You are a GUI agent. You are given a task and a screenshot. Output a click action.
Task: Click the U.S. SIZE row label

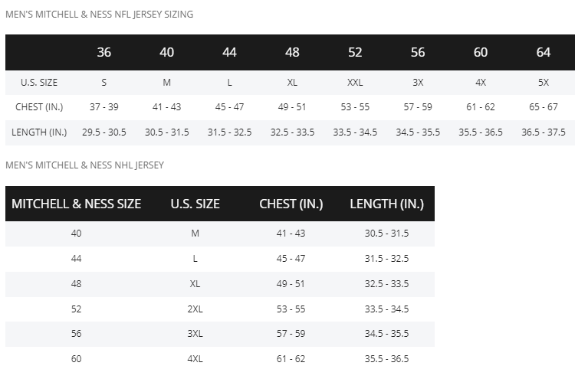pyautogui.click(x=39, y=83)
